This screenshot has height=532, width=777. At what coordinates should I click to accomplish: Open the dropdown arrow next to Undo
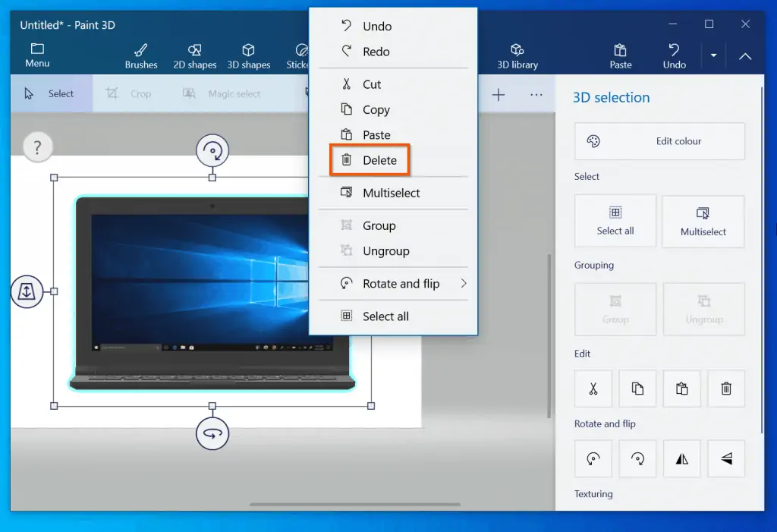tap(713, 55)
